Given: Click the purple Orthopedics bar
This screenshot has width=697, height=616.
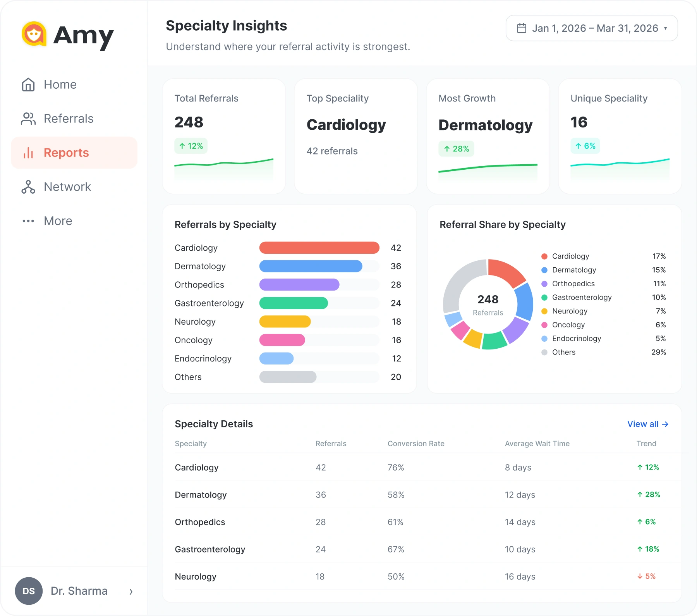Looking at the screenshot, I should coord(299,285).
